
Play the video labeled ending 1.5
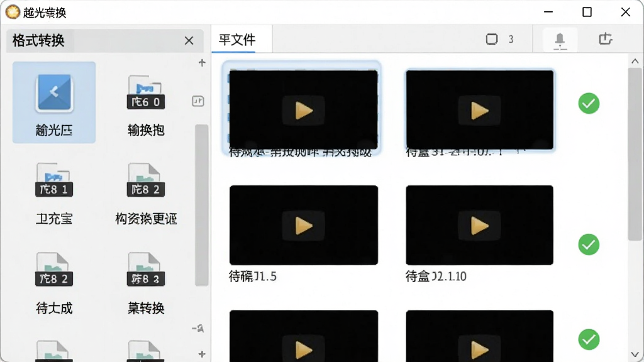[304, 226]
